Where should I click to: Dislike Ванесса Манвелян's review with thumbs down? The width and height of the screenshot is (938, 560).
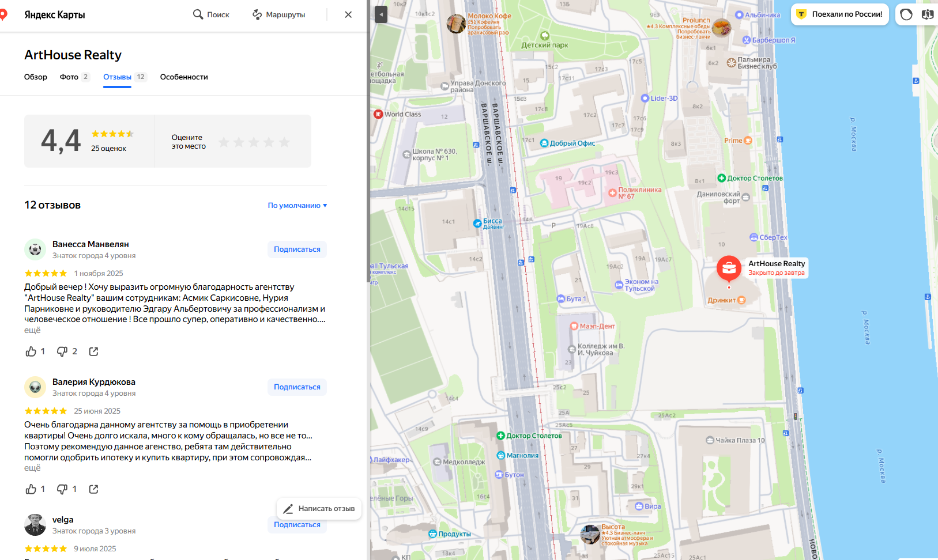[62, 351]
